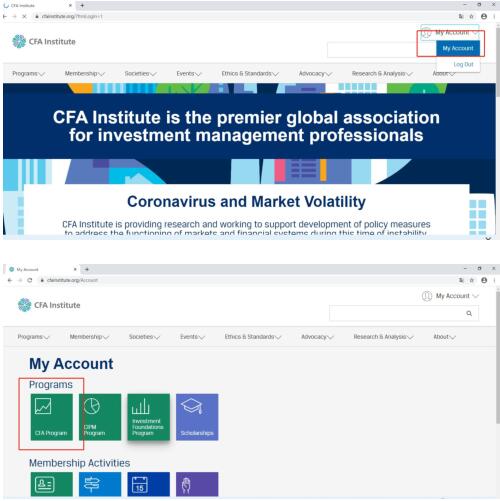
Task: Expand Ethics & Standards menu in lower navigation
Action: click(253, 337)
